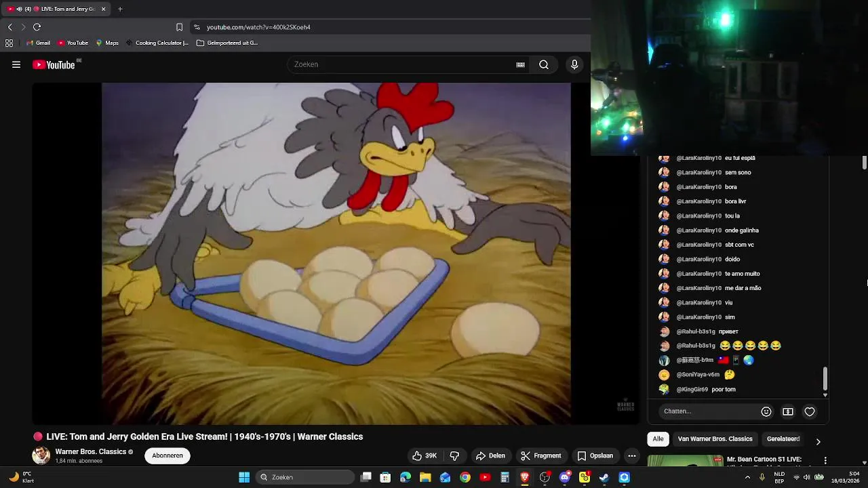The height and width of the screenshot is (488, 868).
Task: Open YouTube bookmark
Action: 73,43
